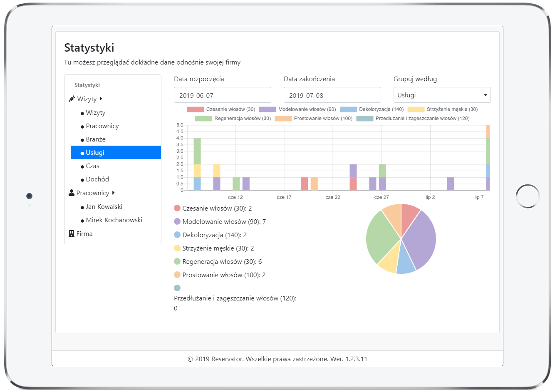
Task: Click the Pracownicy person icon
Action: (72, 193)
